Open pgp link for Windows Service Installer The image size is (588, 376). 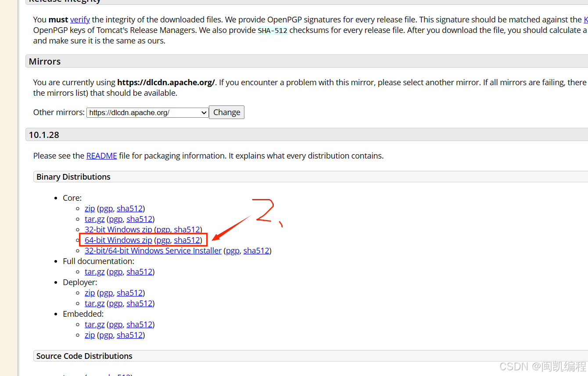click(x=233, y=250)
